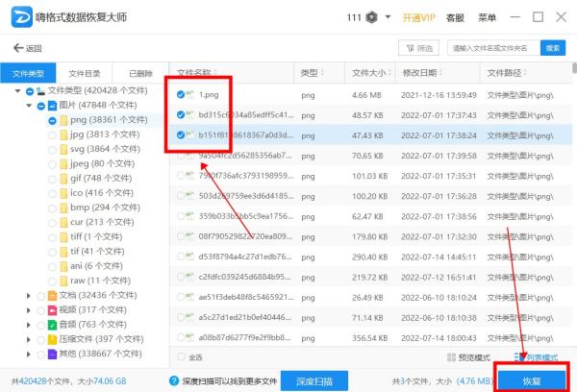Viewport: 577px width, 392px height.
Task: Open the 筛选 filter tool
Action: click(419, 48)
